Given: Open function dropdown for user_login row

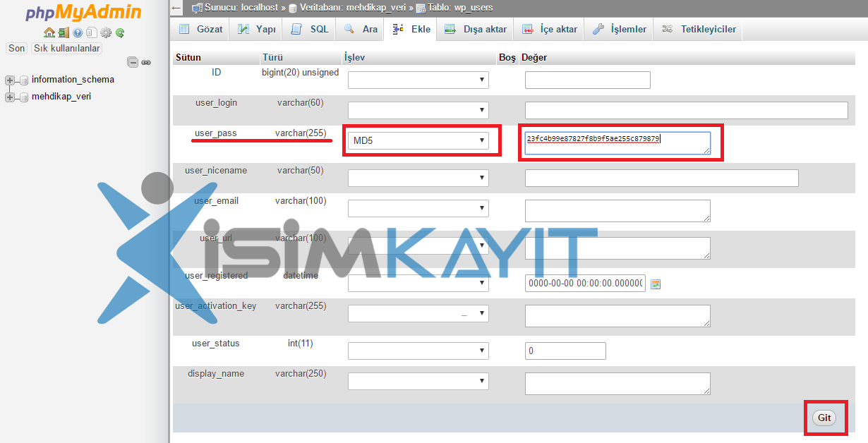Looking at the screenshot, I should tap(418, 110).
